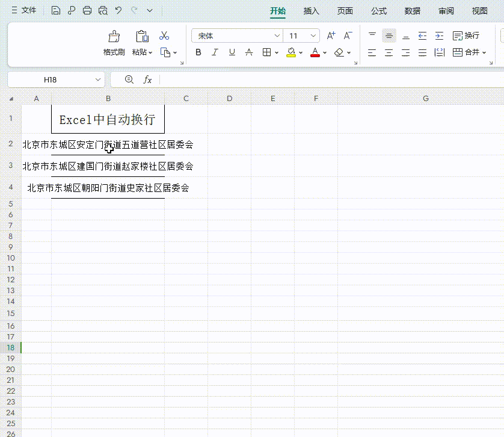Click Decrease Indent icon
Screen dimensions: 504x437
tap(422, 36)
